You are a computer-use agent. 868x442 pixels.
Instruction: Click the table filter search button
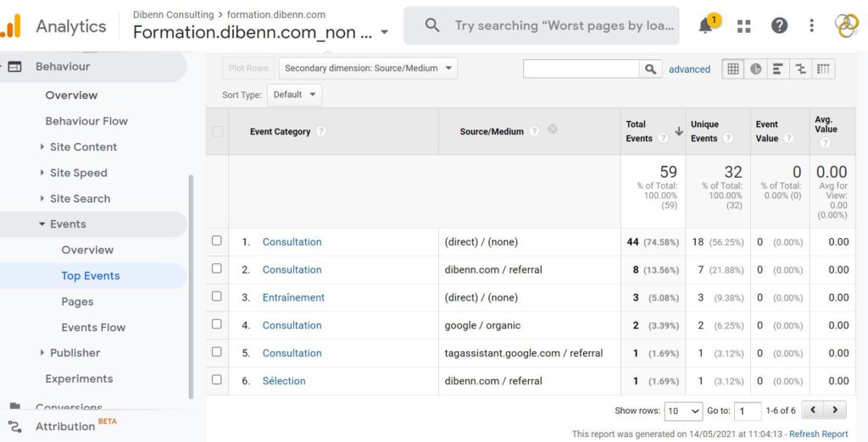click(x=650, y=69)
